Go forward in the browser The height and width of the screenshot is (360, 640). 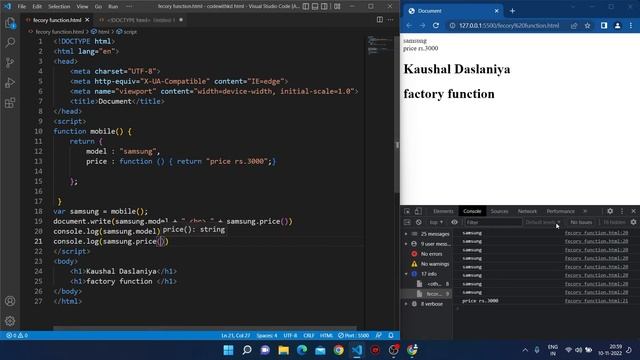coord(422,25)
